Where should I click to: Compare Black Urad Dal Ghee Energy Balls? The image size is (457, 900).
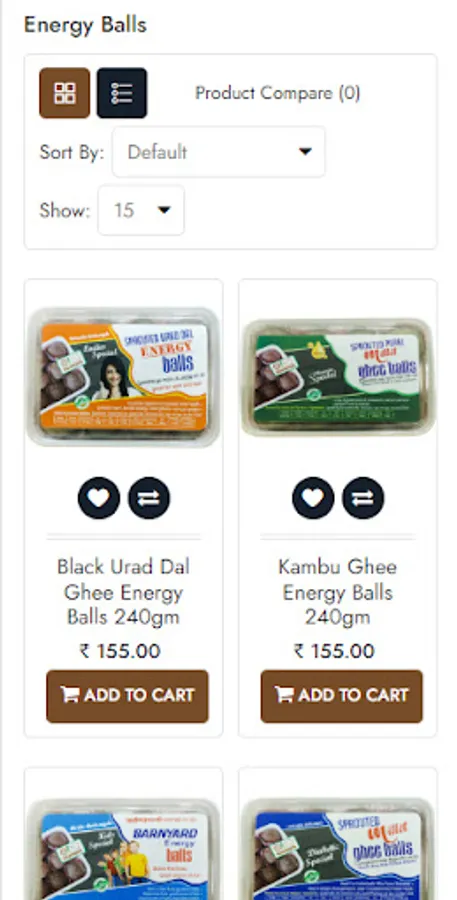tap(149, 498)
